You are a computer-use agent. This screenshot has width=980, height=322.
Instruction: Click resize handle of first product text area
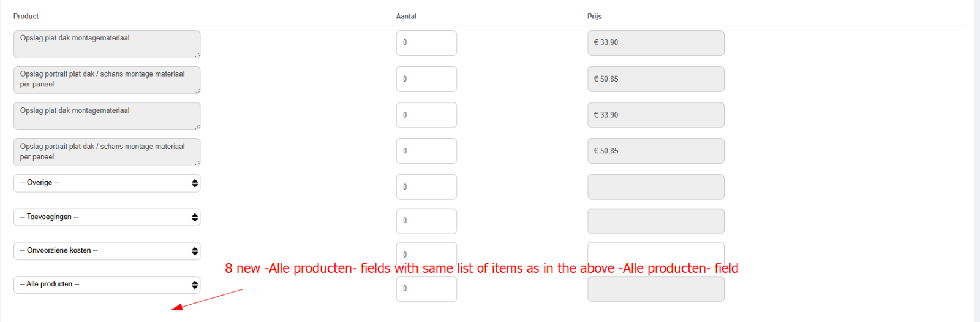click(197, 55)
